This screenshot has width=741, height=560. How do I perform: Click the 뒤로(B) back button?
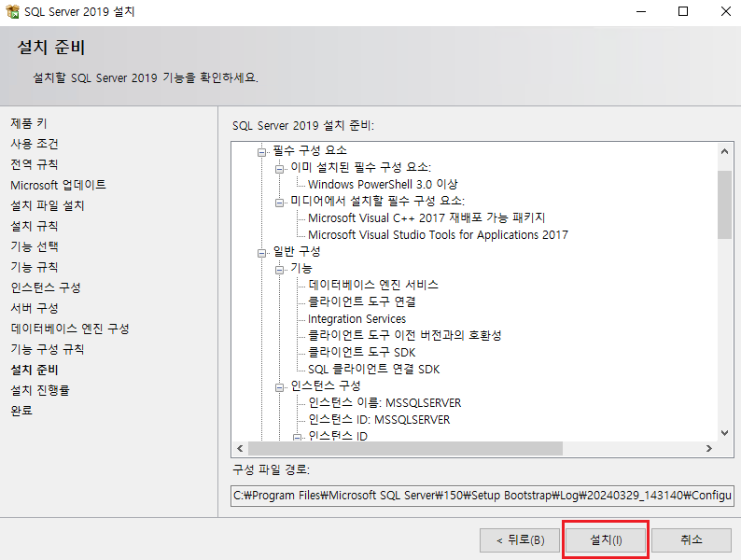pos(520,540)
